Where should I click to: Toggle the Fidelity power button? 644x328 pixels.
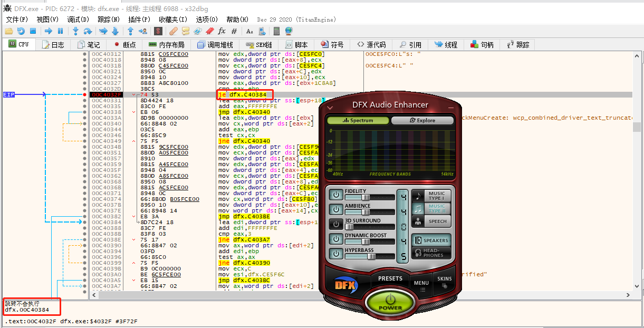click(x=335, y=195)
